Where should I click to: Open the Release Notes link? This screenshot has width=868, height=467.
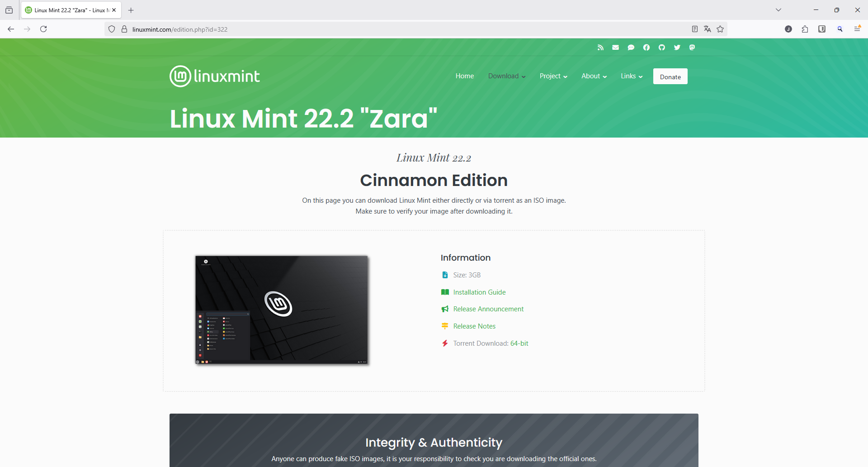[x=474, y=326]
